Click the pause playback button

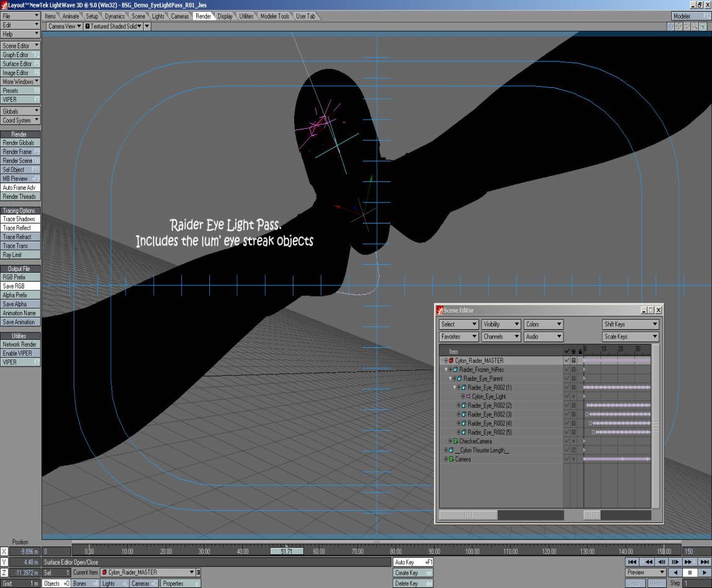tap(690, 573)
